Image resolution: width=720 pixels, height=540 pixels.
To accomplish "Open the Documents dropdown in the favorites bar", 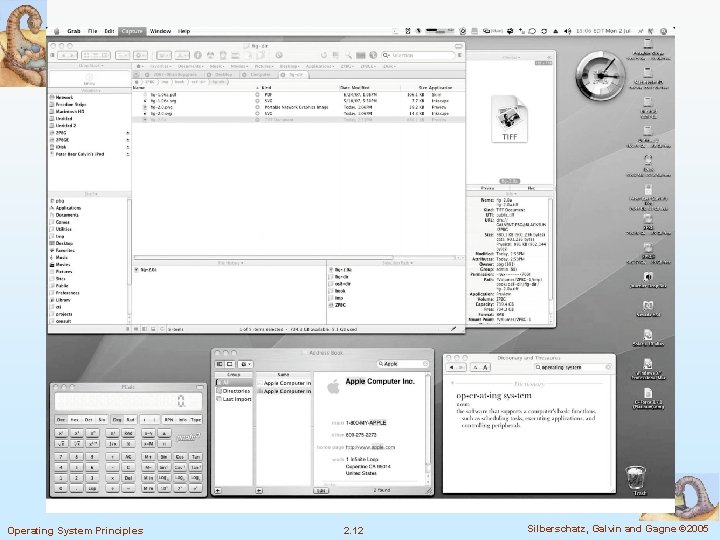I will tap(190, 67).
